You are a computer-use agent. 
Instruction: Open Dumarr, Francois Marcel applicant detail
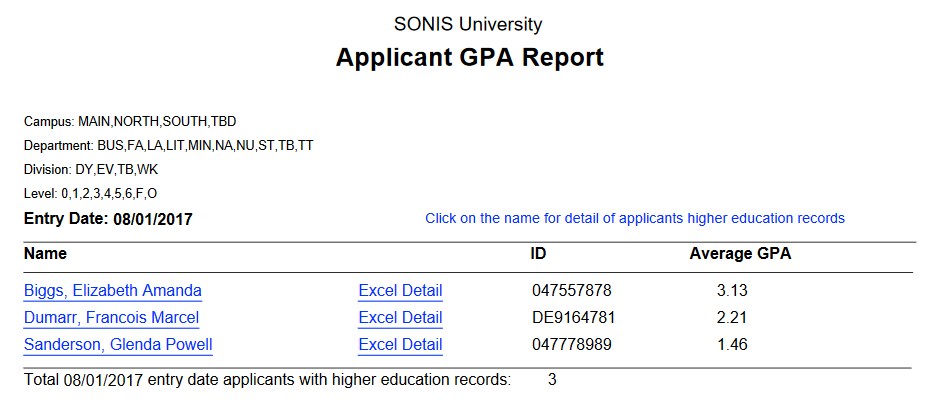111,318
